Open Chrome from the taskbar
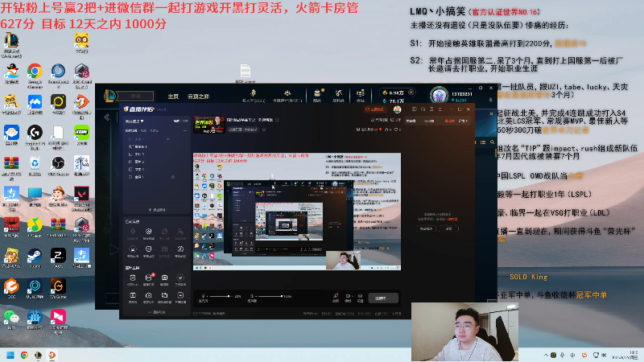The image size is (644, 362). click(24, 355)
